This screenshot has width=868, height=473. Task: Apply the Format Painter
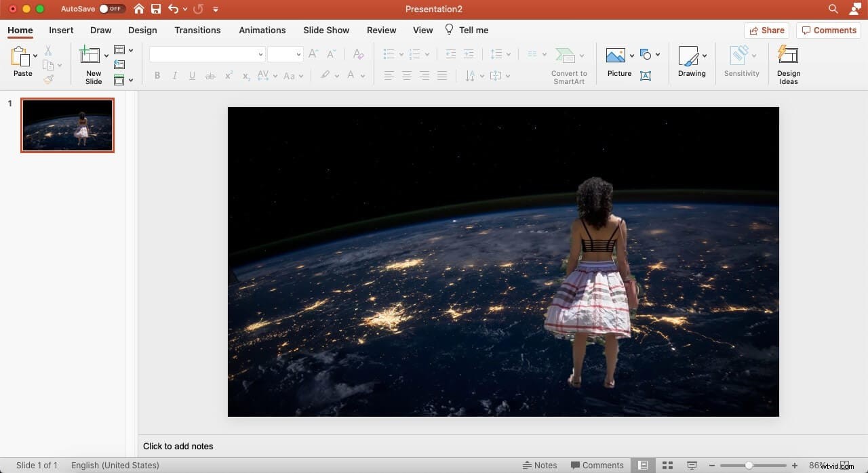coord(48,79)
